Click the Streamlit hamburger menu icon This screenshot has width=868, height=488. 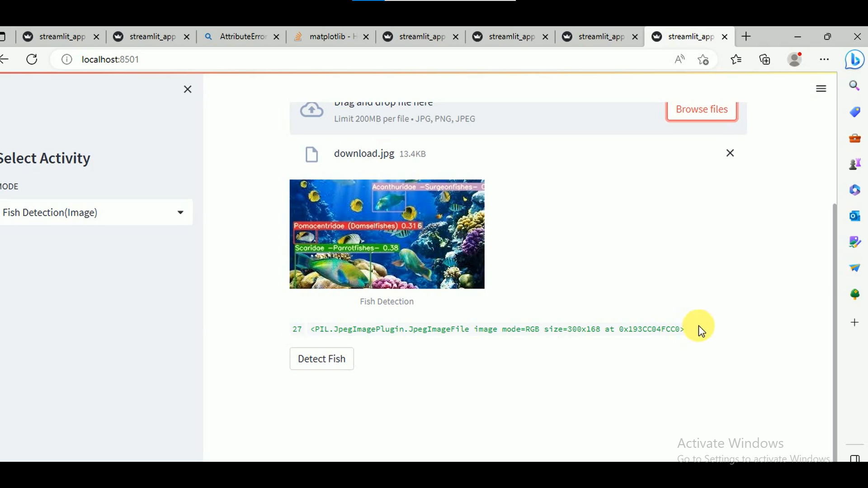click(x=821, y=89)
